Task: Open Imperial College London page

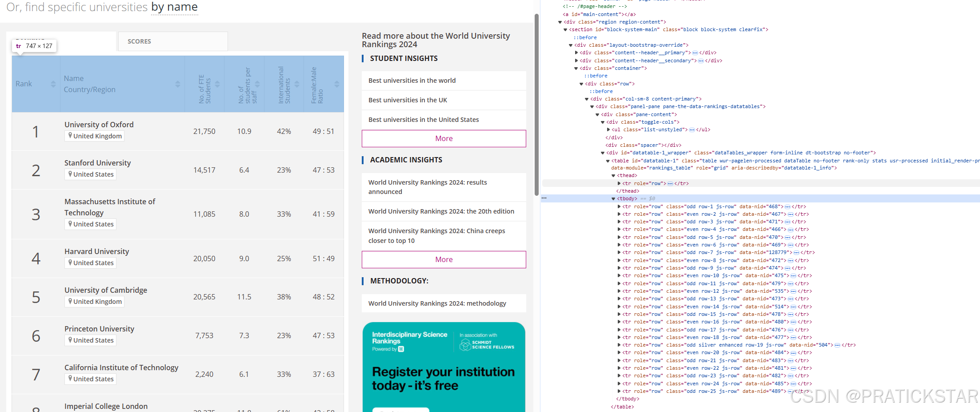Action: [106, 406]
